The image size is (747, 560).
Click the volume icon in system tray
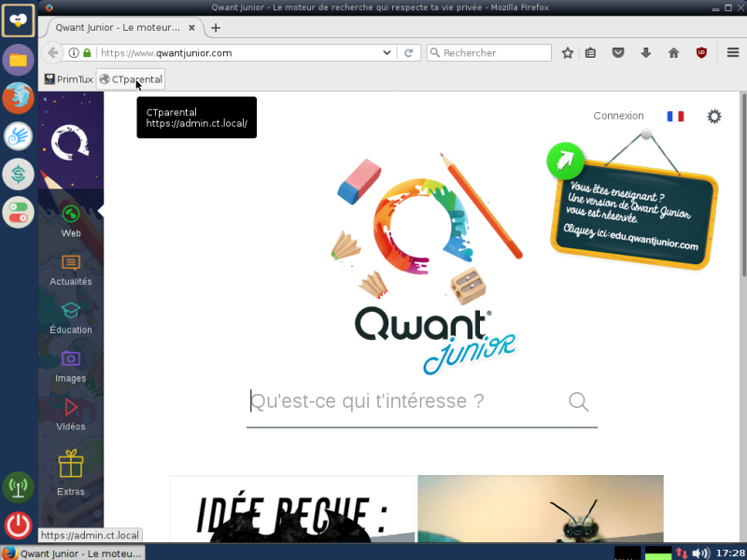click(700, 553)
